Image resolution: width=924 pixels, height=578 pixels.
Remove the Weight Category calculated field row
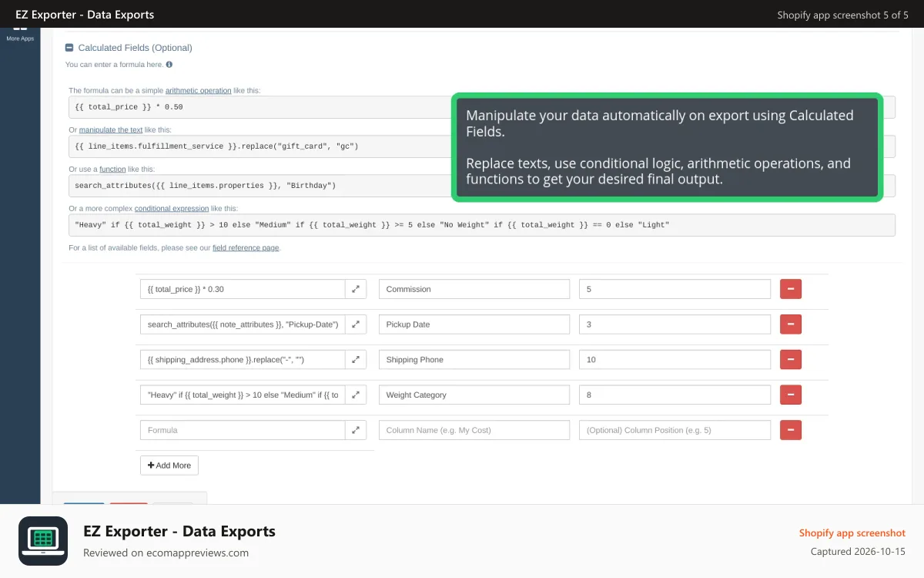click(791, 395)
